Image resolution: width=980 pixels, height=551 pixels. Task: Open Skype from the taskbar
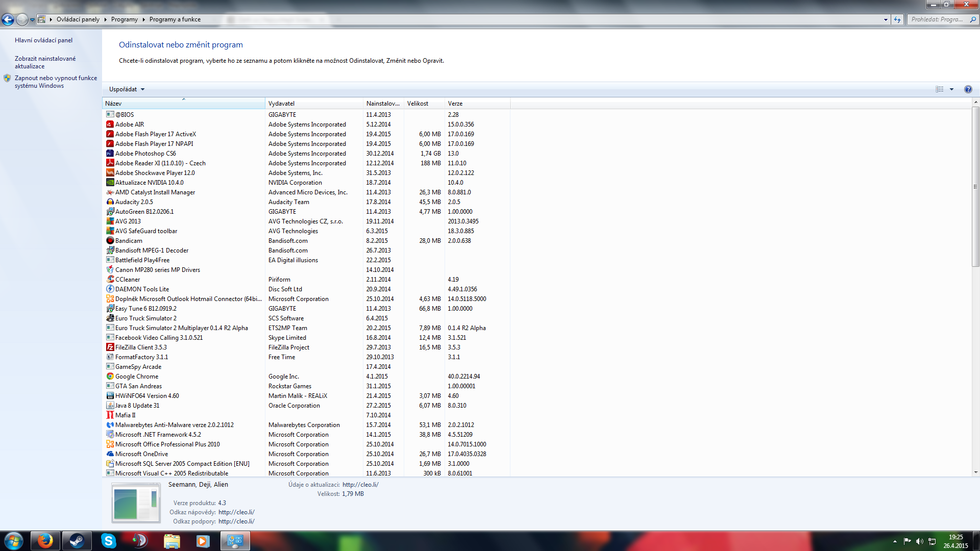(x=109, y=541)
